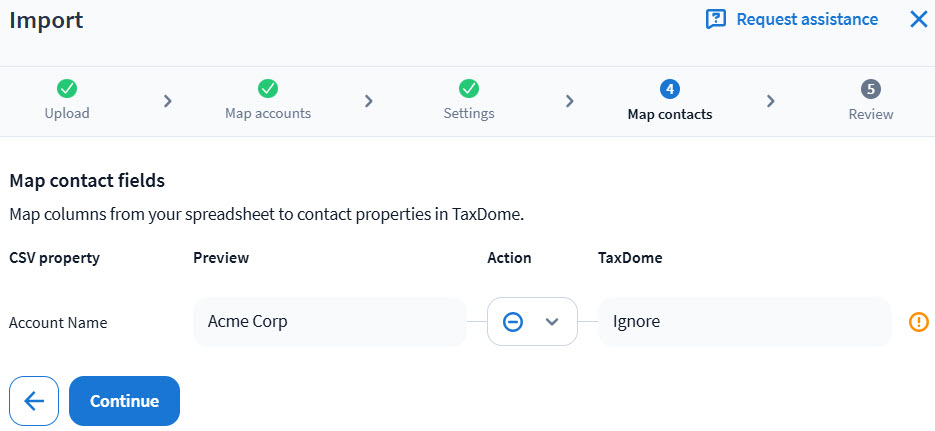The width and height of the screenshot is (935, 431).
Task: Click the Request assistance link
Action: (807, 19)
